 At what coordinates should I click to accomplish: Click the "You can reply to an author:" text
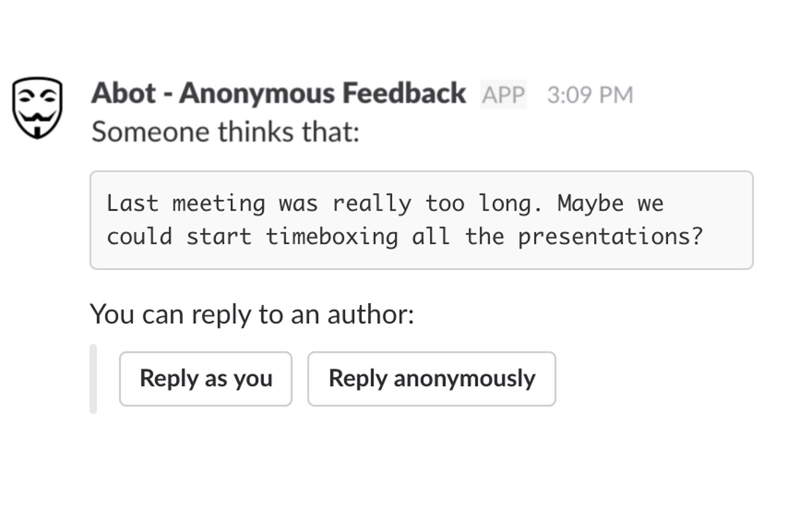tap(252, 314)
